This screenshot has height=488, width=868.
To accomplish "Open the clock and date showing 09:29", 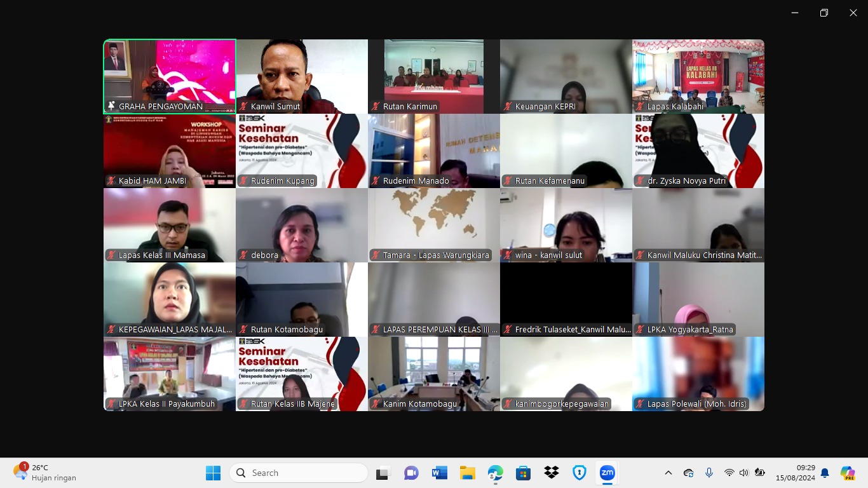I will click(x=795, y=473).
